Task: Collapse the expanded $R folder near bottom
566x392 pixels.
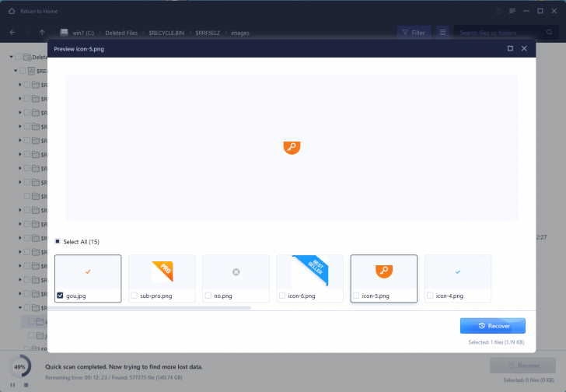Action: pos(20,307)
